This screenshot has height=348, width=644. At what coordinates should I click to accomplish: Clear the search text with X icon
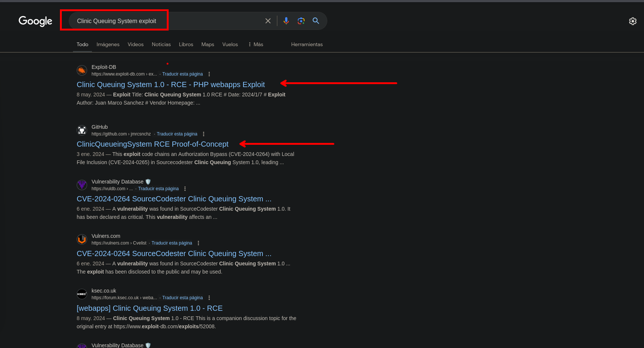(268, 21)
